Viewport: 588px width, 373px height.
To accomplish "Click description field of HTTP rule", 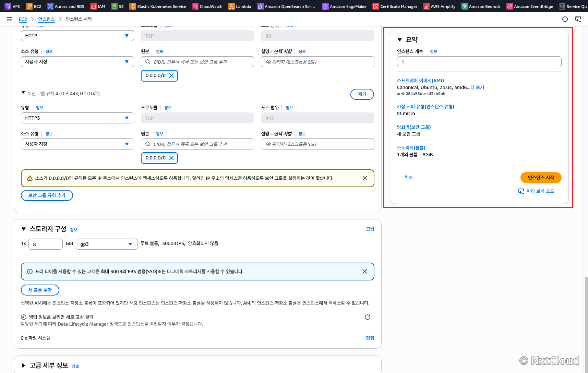I will (x=317, y=62).
